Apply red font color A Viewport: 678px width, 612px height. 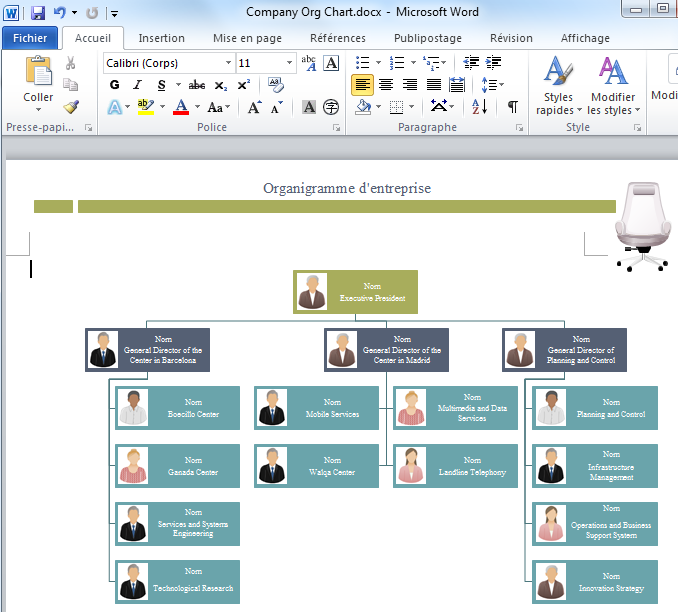[181, 107]
